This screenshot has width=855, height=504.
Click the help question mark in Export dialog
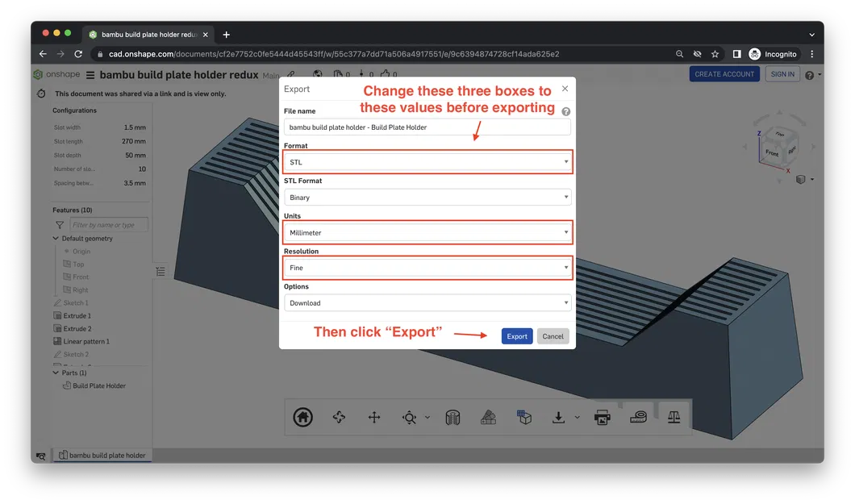(x=566, y=111)
